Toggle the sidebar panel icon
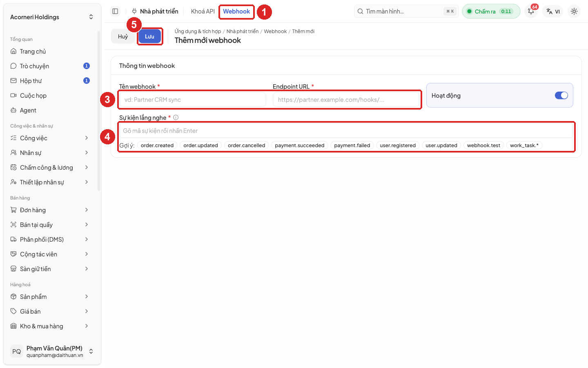Screen dimensions: 588x368 [115, 11]
